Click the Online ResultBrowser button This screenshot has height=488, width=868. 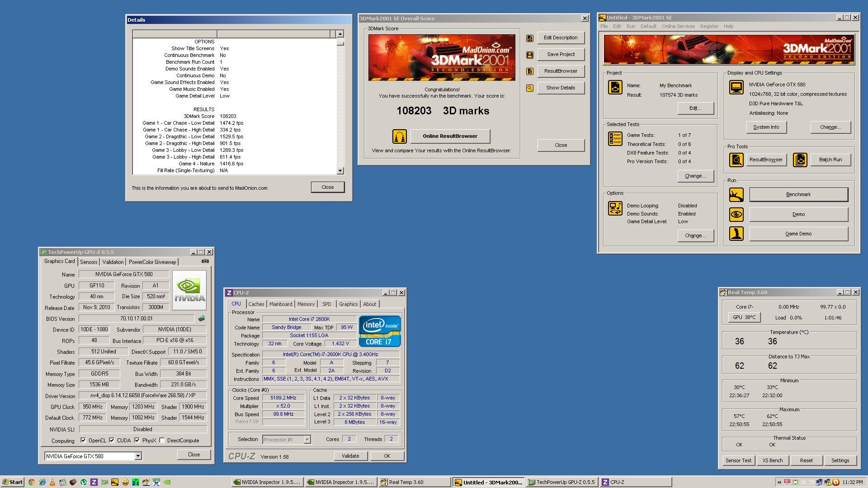[x=450, y=136]
